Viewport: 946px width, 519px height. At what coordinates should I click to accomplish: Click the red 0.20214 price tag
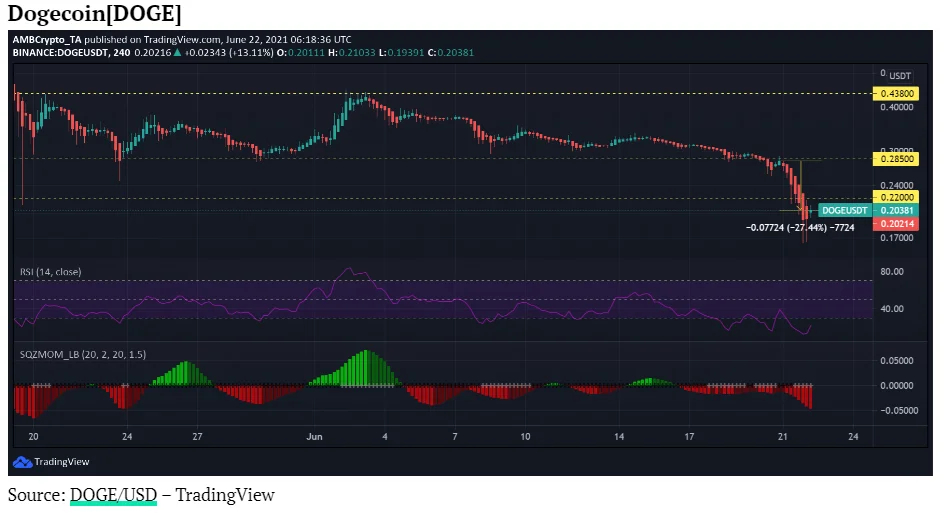[x=896, y=224]
